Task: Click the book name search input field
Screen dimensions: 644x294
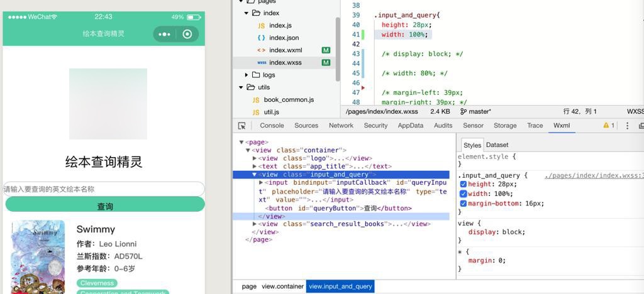Action: (x=104, y=189)
